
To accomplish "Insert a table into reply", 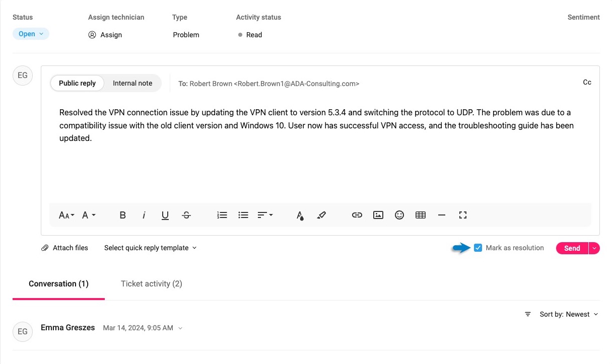I will [421, 215].
